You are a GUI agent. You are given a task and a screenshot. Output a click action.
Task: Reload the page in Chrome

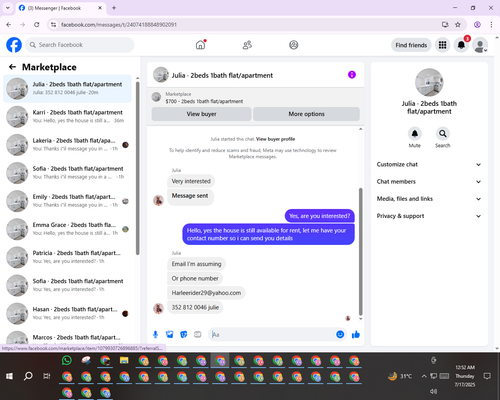click(x=37, y=24)
